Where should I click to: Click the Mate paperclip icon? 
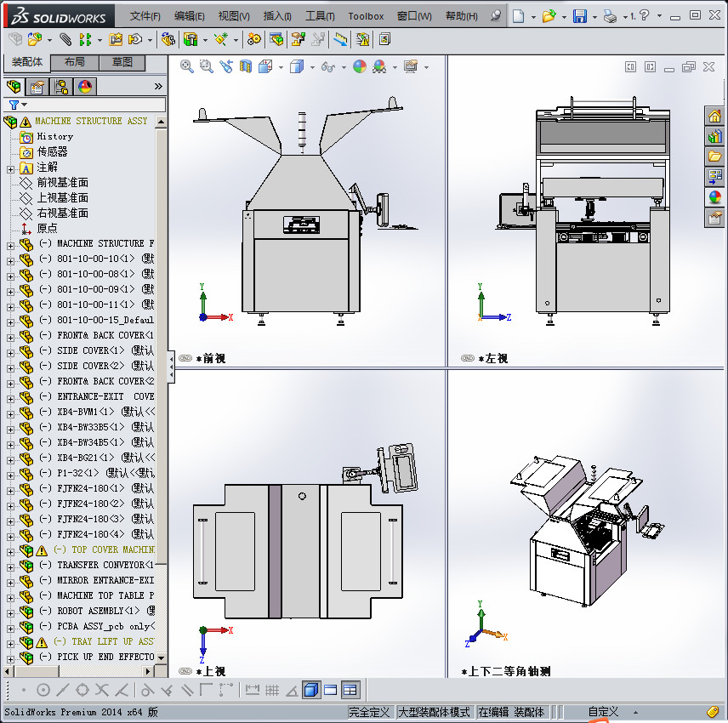pyautogui.click(x=65, y=39)
